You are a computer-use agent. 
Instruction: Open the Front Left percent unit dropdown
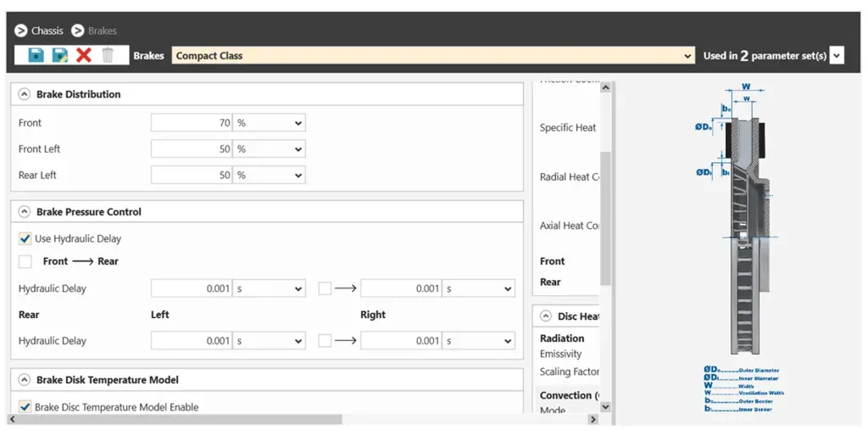point(269,149)
